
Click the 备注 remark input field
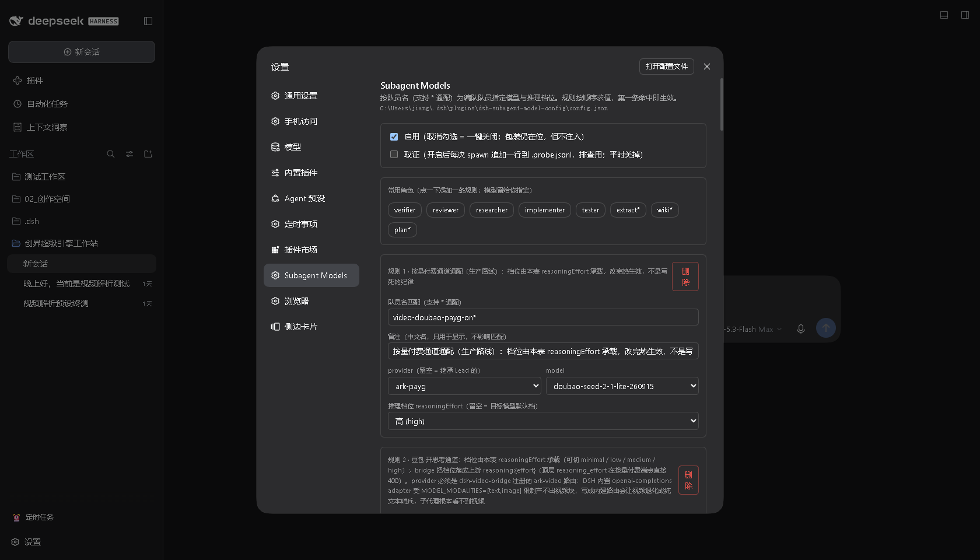[543, 351]
